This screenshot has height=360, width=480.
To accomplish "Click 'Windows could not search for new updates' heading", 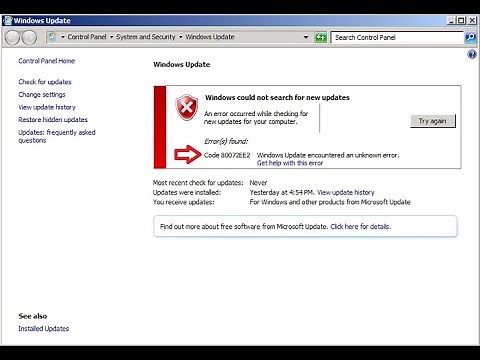I will coord(277,98).
